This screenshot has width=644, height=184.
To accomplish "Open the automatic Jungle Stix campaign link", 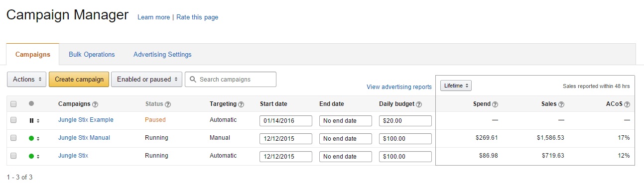I will (x=73, y=156).
